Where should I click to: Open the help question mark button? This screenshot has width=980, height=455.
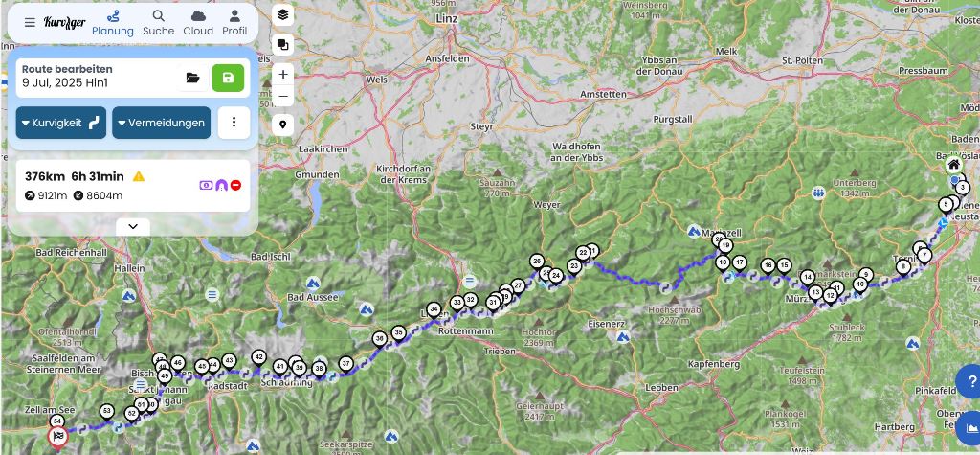[970, 382]
